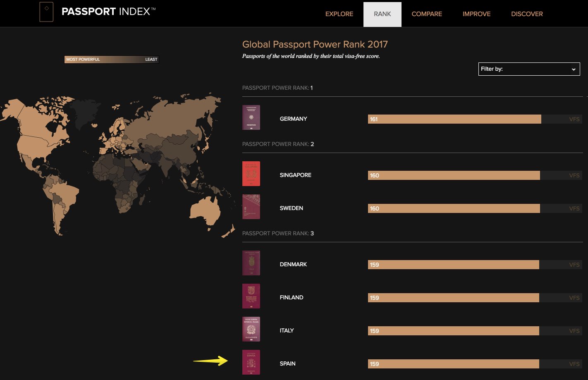Image resolution: width=588 pixels, height=380 pixels.
Task: Click the DENMARK country name
Action: pos(293,264)
